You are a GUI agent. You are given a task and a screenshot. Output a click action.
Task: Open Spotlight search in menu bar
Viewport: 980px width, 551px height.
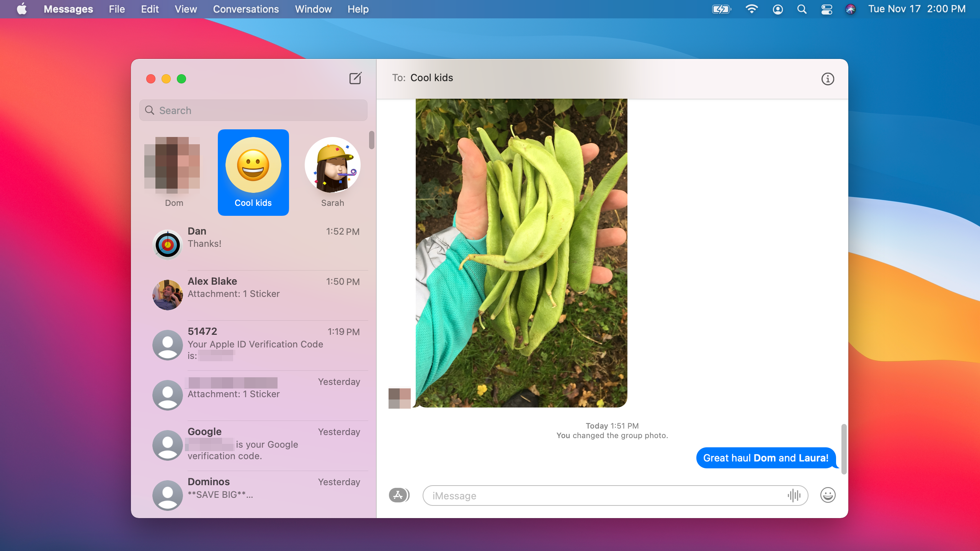click(802, 9)
